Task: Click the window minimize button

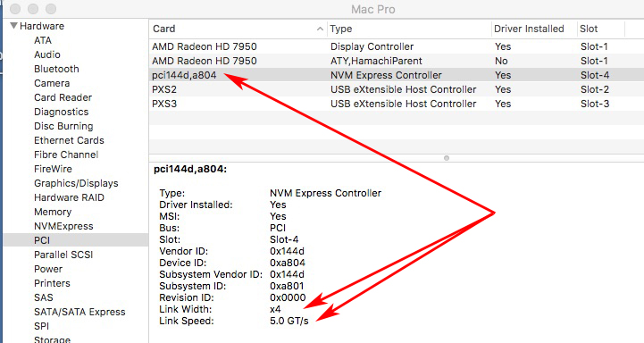Action: pos(33,9)
